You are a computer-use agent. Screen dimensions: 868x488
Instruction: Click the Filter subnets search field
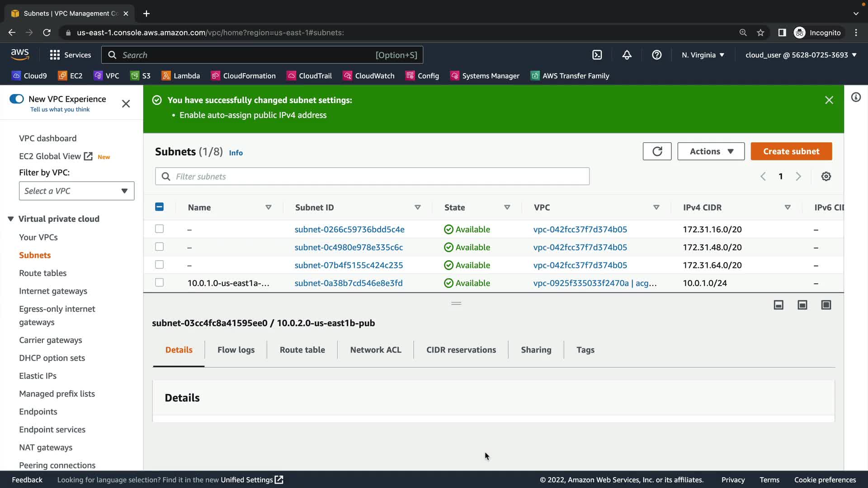372,177
